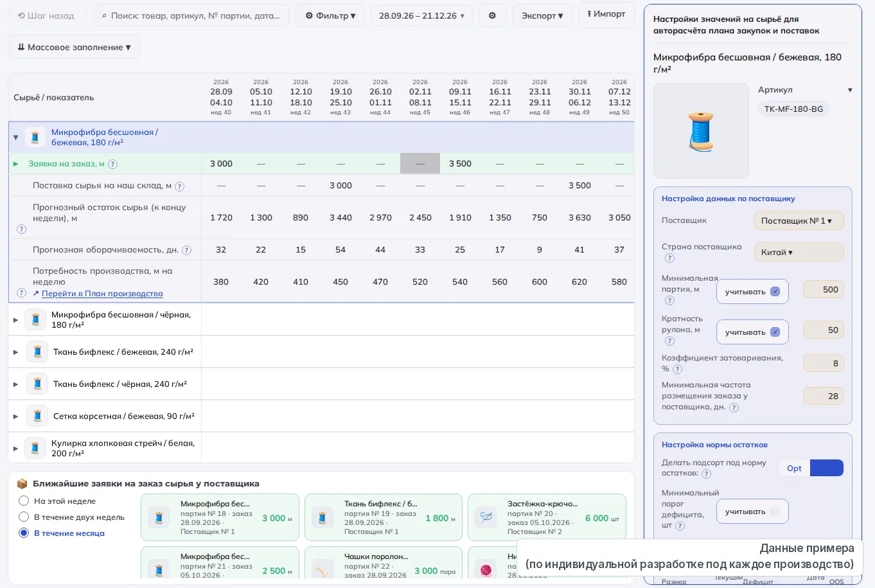Click Минимальная партия value field 500
Viewport: 875px width, 588px height.
823,290
